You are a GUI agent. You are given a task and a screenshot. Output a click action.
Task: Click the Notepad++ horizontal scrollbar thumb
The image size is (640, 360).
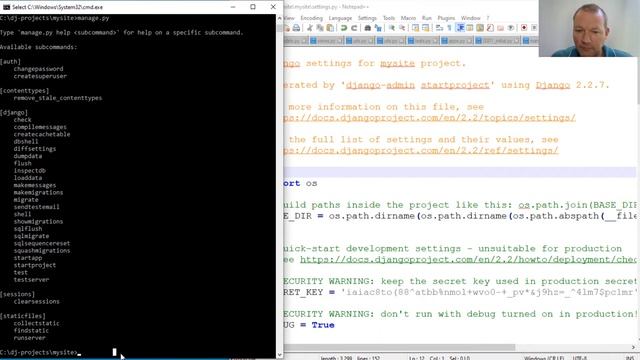coord(400,347)
